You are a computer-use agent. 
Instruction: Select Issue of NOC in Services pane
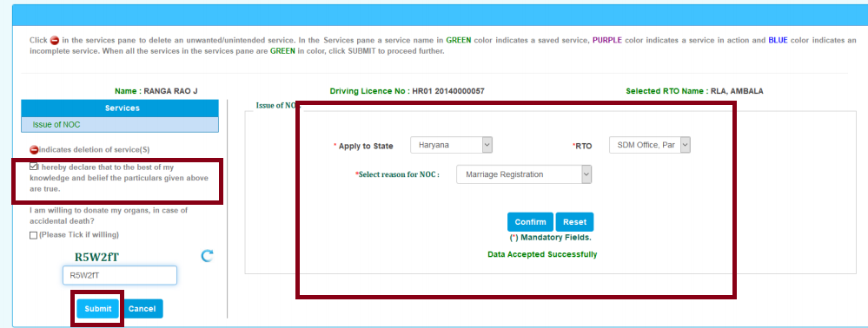point(120,125)
